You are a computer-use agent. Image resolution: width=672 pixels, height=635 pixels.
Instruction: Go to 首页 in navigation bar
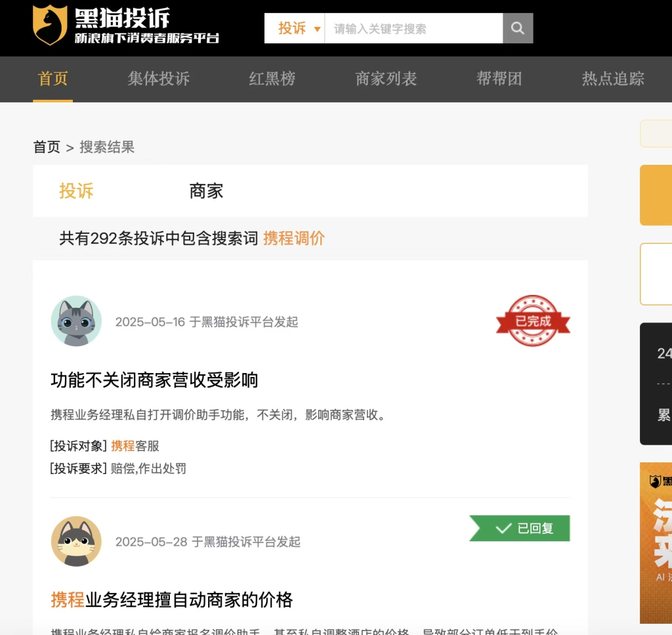[x=52, y=79]
